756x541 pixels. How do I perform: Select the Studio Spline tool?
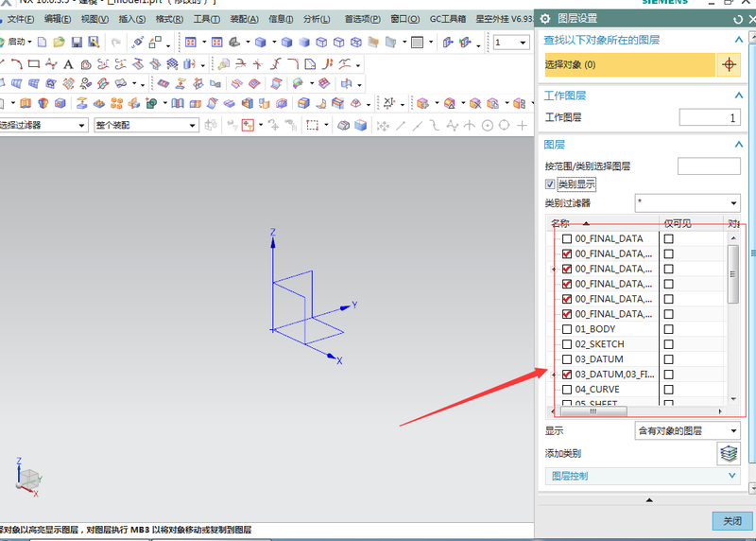pos(51,63)
